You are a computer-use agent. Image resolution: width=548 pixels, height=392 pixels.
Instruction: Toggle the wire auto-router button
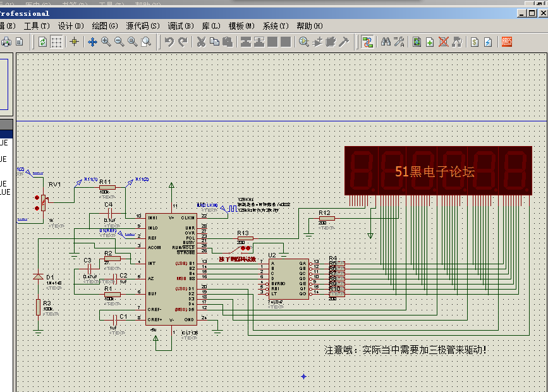(x=367, y=42)
